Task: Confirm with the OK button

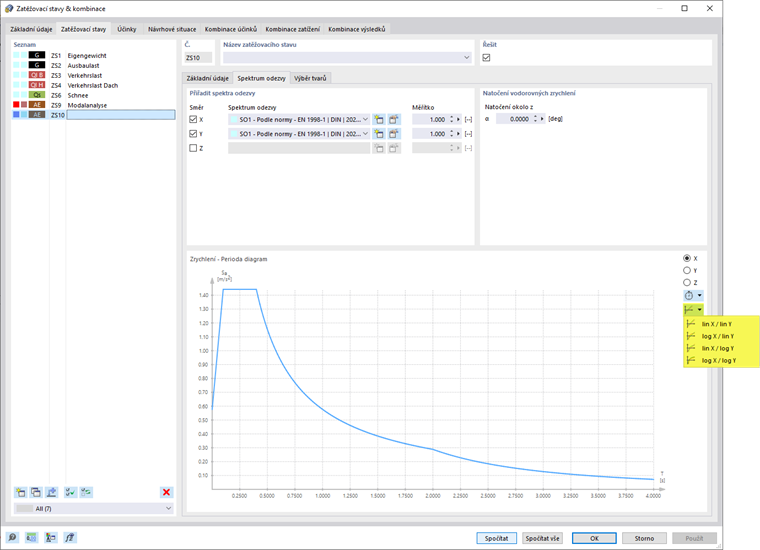Action: click(x=594, y=538)
